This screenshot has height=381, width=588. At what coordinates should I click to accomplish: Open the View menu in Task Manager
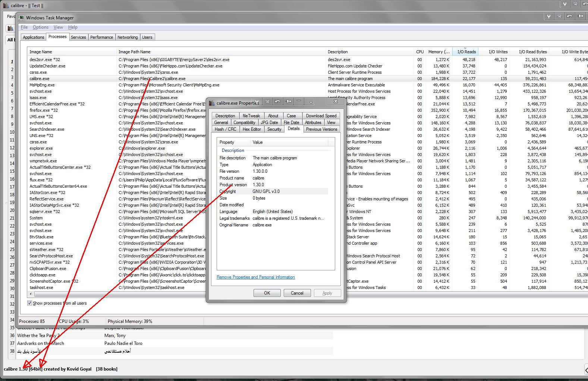click(x=58, y=27)
